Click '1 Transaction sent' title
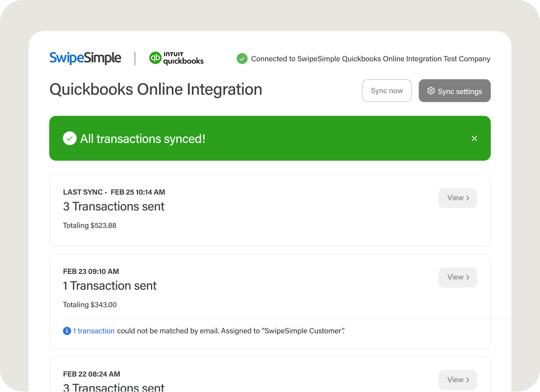The image size is (540, 392). [x=110, y=286]
